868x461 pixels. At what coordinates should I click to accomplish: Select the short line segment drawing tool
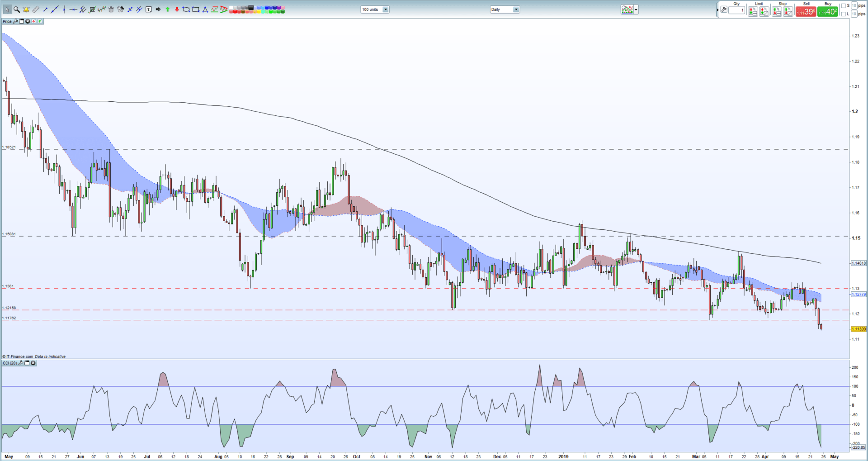point(45,10)
